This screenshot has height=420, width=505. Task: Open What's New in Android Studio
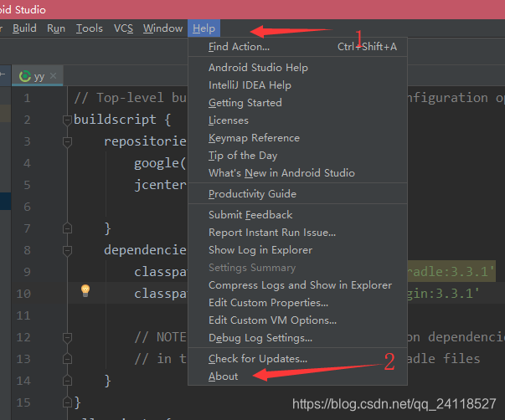click(297, 173)
